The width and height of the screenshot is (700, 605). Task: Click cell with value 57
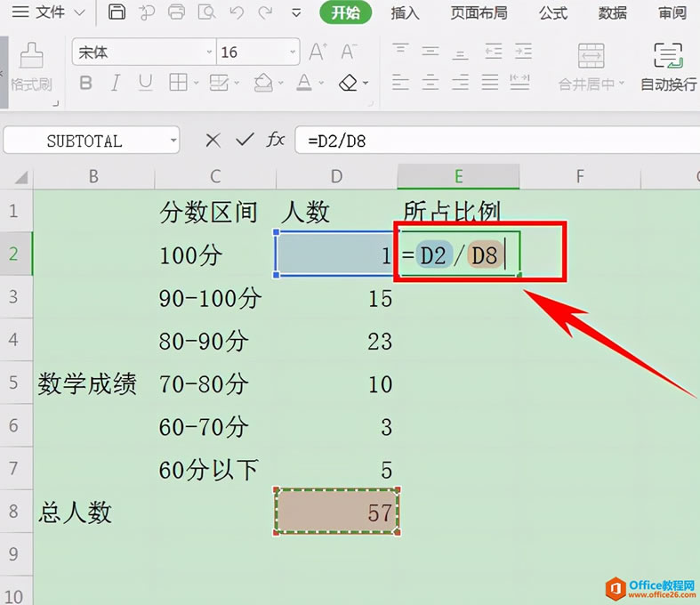336,512
